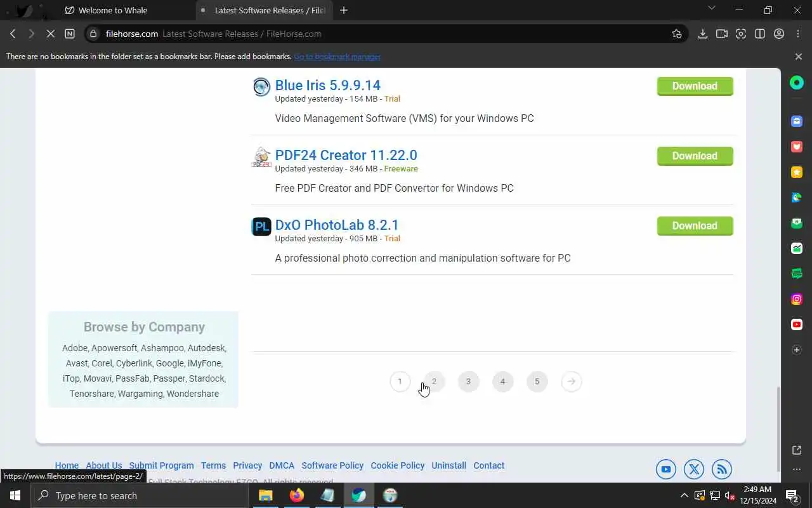This screenshot has width=812, height=508.
Task: Open the Wondershare company link
Action: tap(193, 394)
